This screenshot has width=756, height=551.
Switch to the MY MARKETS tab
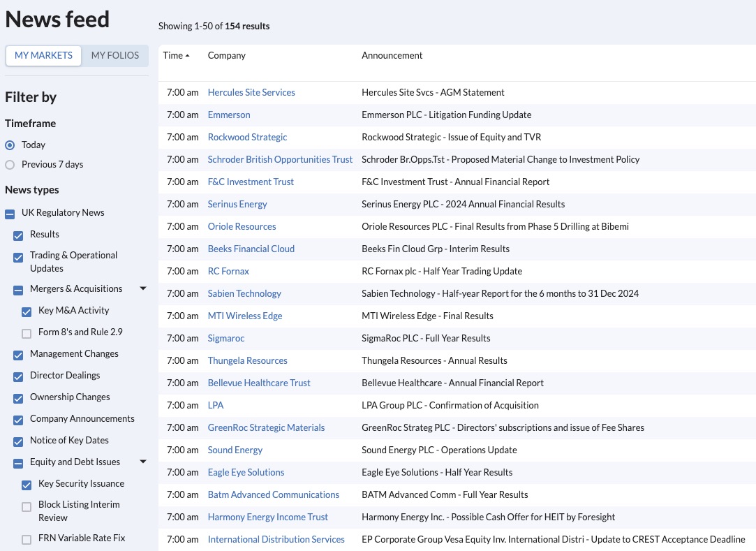point(43,55)
